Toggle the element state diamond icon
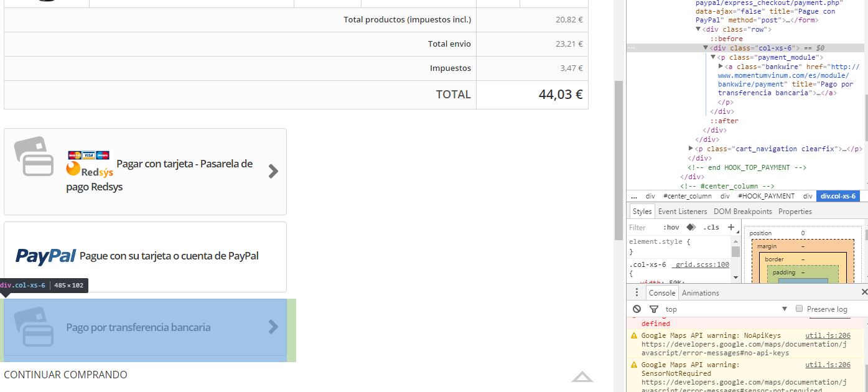This screenshot has height=392, width=868. [691, 227]
